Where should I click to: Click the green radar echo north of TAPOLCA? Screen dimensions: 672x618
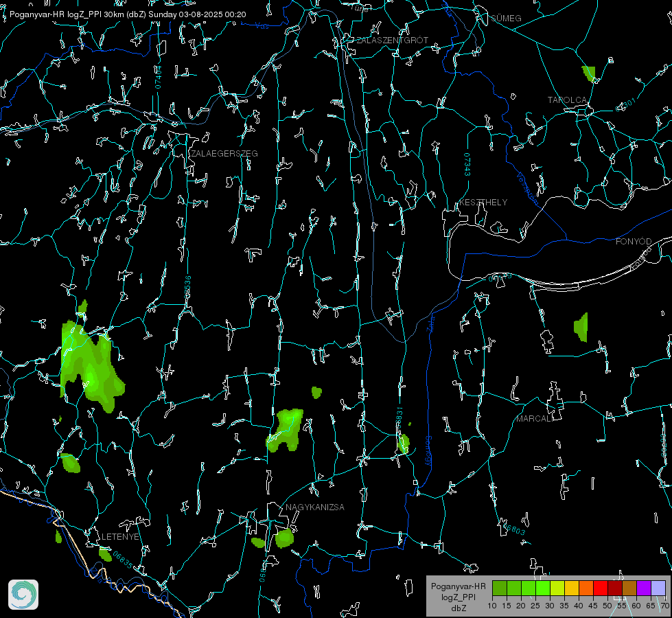589,73
